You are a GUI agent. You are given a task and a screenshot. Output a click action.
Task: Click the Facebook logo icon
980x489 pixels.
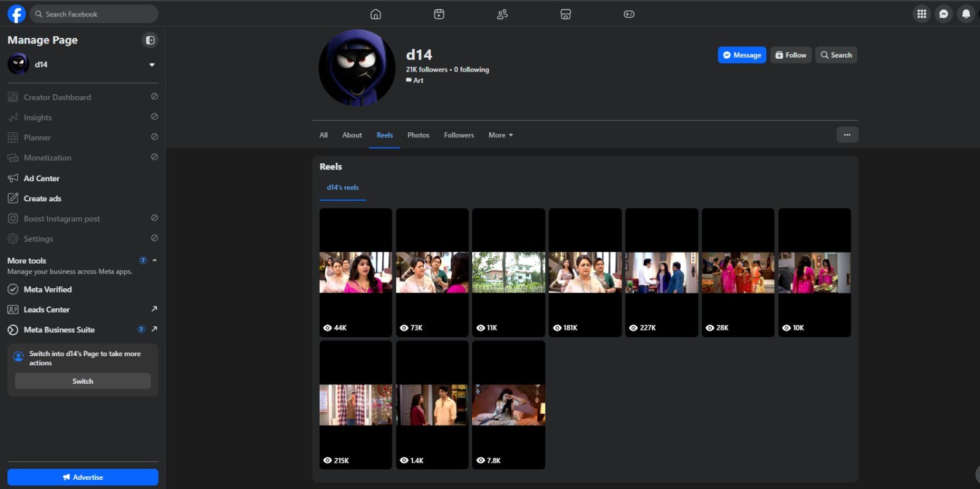(x=17, y=13)
